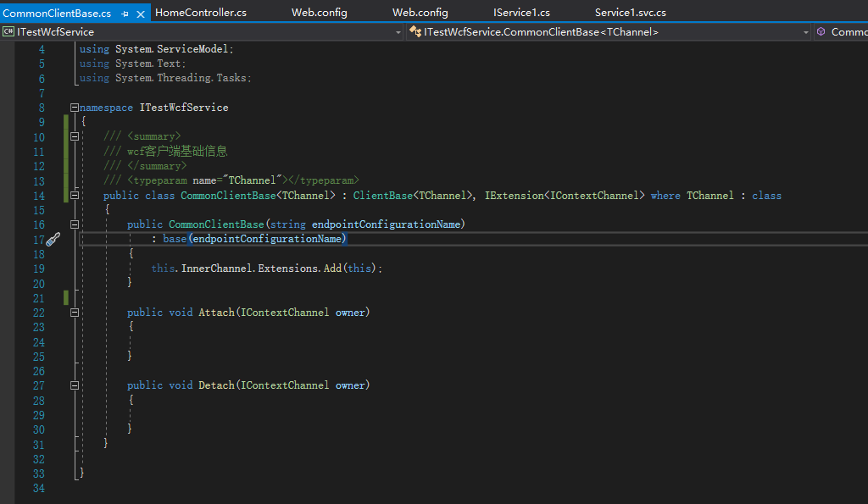The height and width of the screenshot is (504, 868).
Task: Click the class icon beside ITestWcfService.CommonClientBase<TChannel>
Action: (x=415, y=32)
